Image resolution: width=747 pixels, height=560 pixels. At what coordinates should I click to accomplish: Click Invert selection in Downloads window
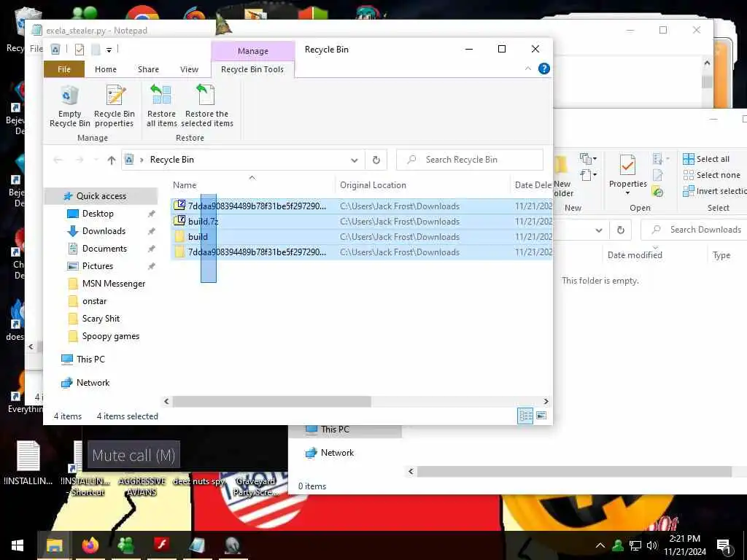click(715, 192)
